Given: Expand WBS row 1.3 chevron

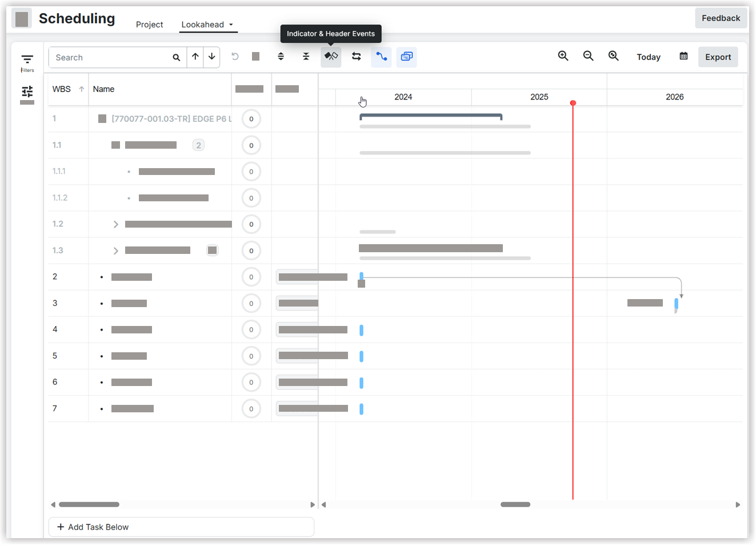Looking at the screenshot, I should [x=116, y=250].
